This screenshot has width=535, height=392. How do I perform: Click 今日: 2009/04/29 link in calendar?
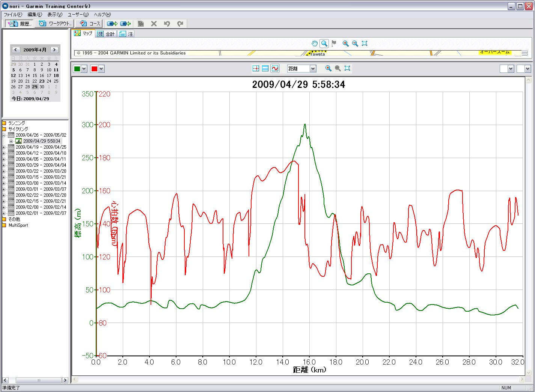pos(30,99)
